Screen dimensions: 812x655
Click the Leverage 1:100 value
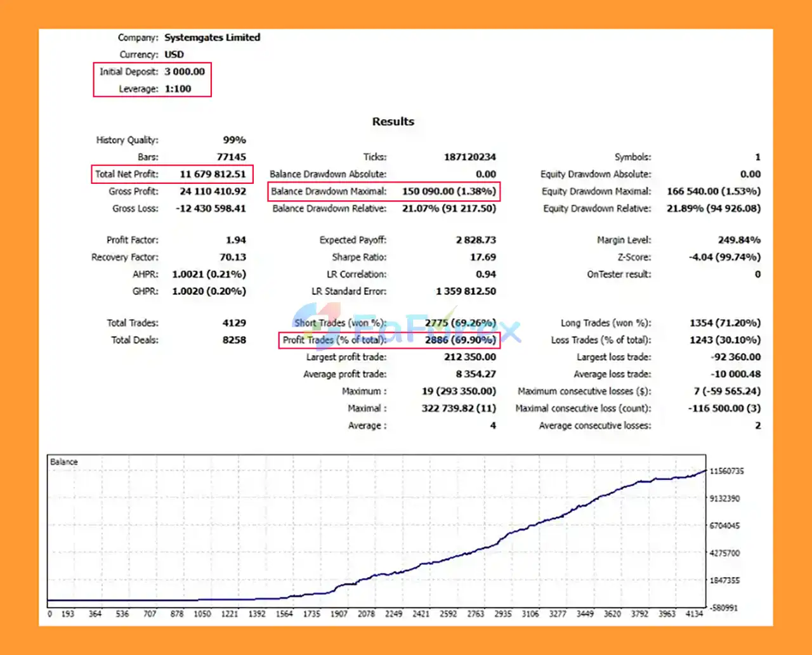tap(178, 89)
